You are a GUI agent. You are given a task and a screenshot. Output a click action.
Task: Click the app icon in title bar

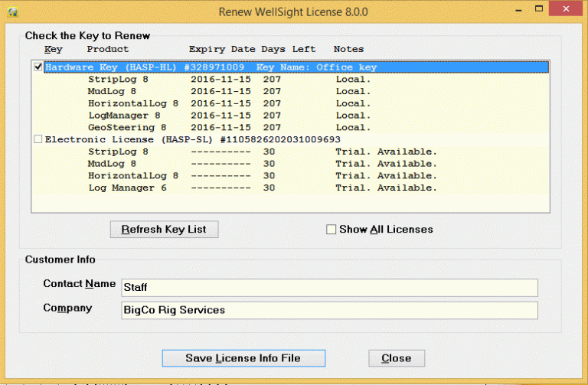(x=11, y=12)
